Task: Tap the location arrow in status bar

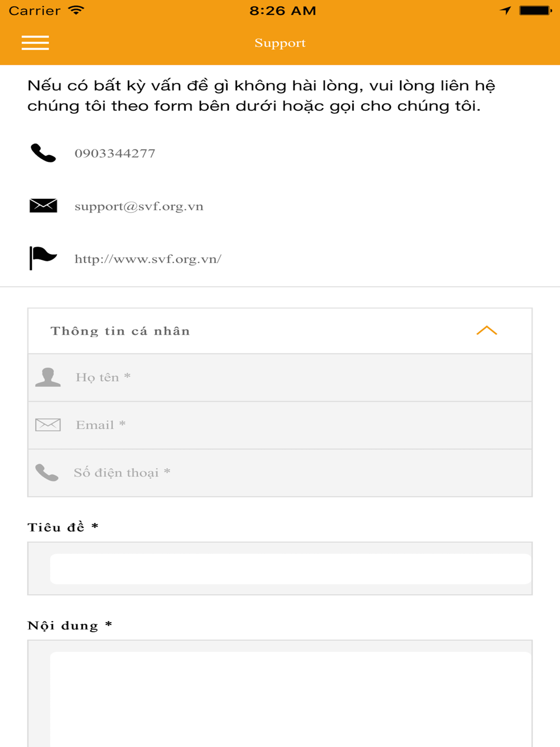Action: [506, 10]
